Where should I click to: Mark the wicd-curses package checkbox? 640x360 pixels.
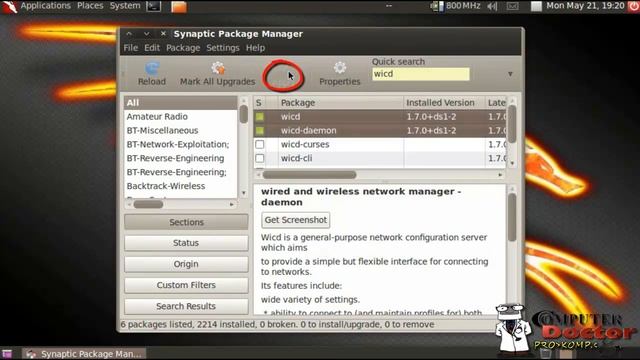[x=260, y=144]
